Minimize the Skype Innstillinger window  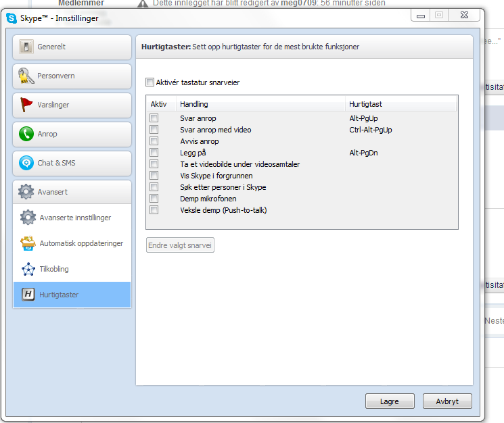click(421, 16)
